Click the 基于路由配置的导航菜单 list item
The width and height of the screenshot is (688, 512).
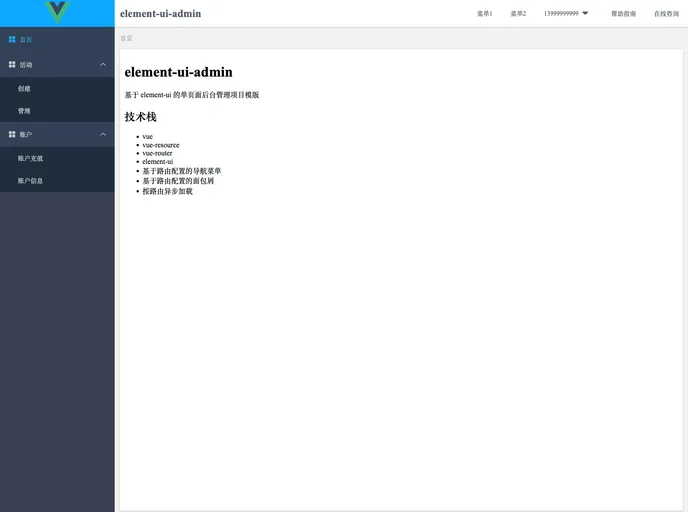(182, 171)
